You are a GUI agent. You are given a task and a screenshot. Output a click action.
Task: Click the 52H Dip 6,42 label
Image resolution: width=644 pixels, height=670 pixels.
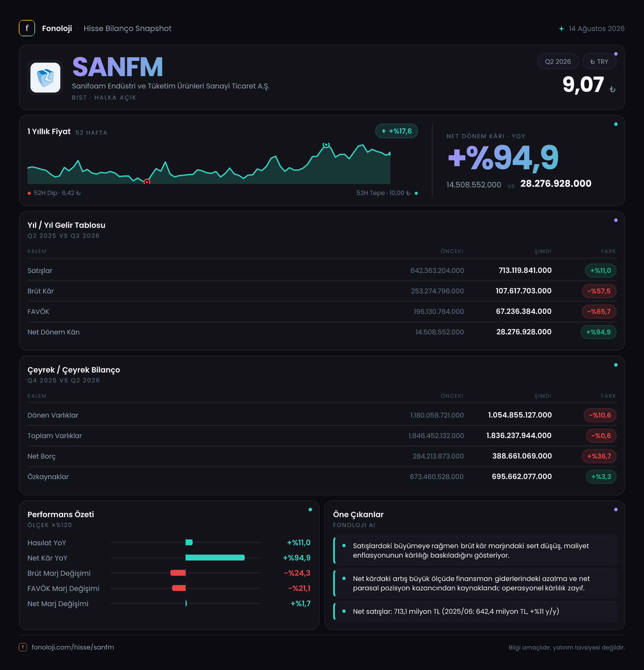pos(57,193)
